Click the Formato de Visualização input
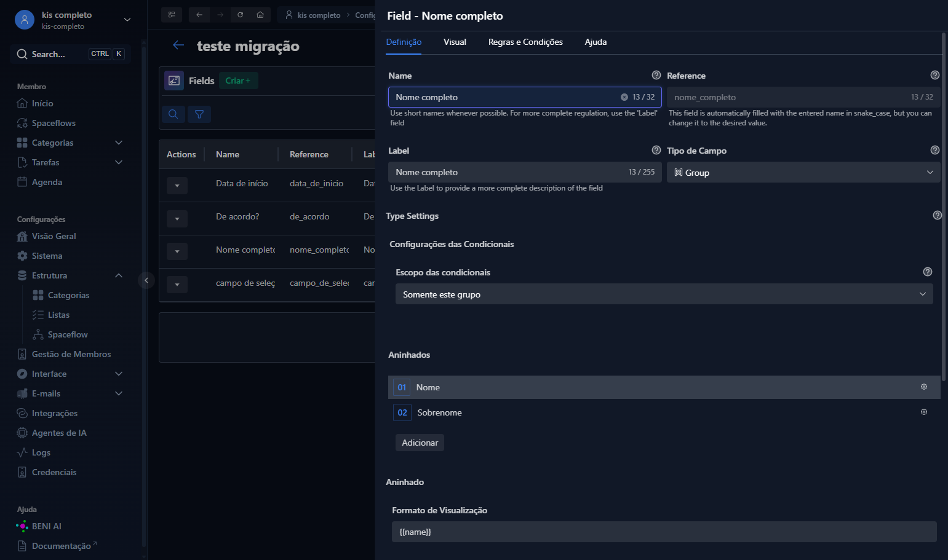948x560 pixels. coord(664,532)
